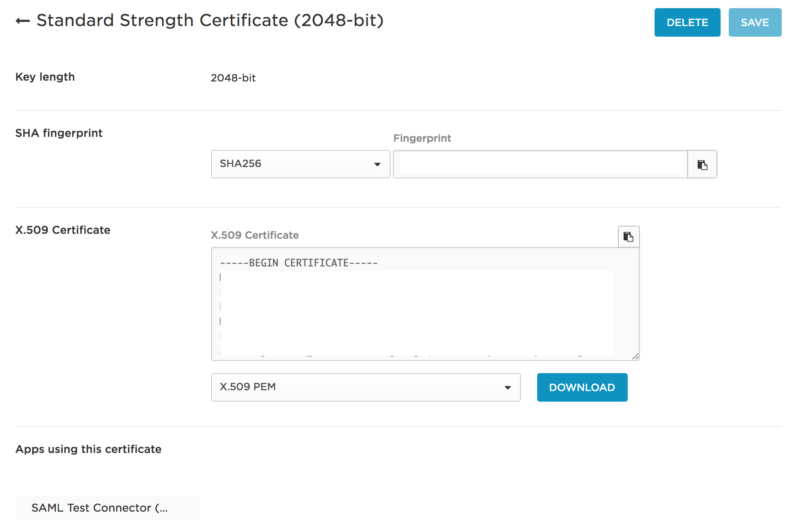Click the DOWNLOAD button
785x532 pixels.
click(x=582, y=387)
